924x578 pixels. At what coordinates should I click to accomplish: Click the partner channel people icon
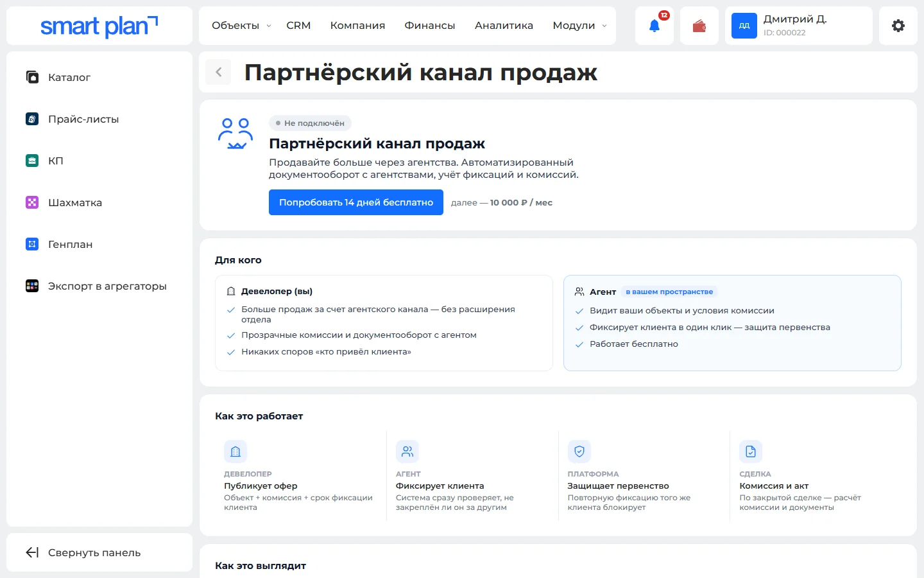coord(235,134)
